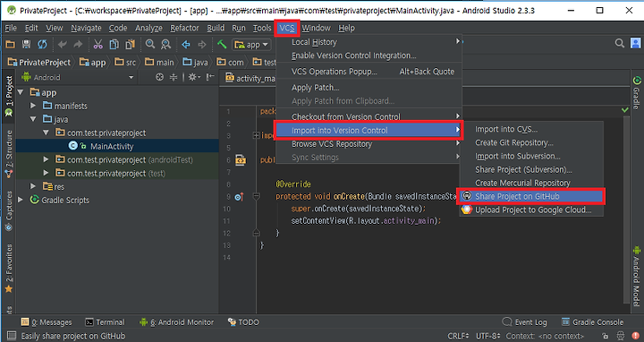Expand com.test.privateproject (test) package arrow

(x=46, y=173)
